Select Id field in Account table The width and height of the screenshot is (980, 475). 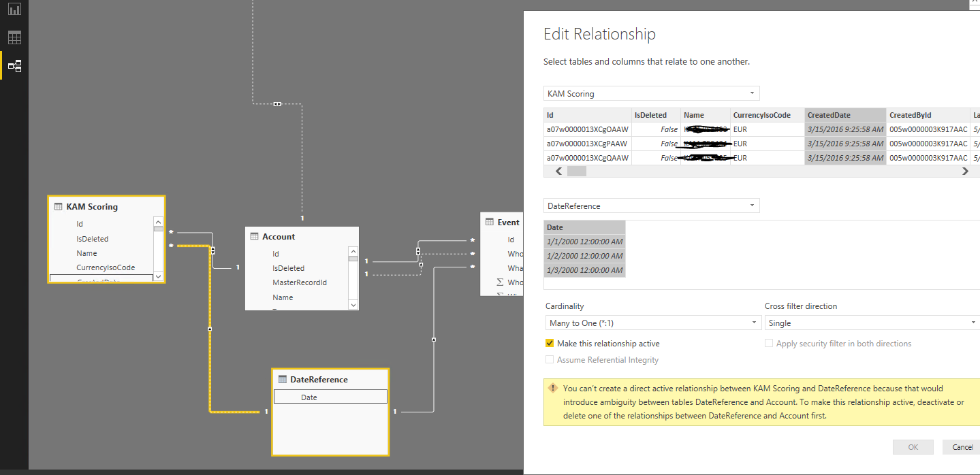pyautogui.click(x=276, y=254)
